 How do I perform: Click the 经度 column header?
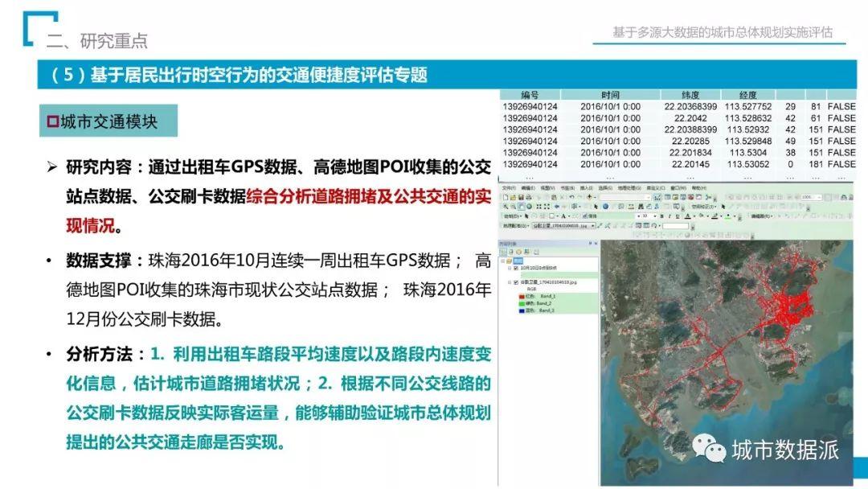coord(748,95)
